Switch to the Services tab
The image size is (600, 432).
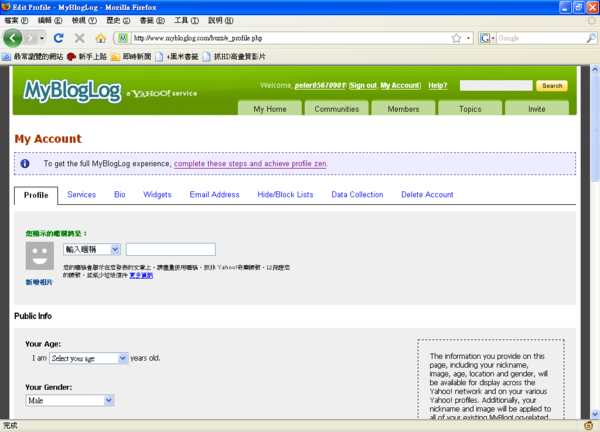click(x=82, y=194)
